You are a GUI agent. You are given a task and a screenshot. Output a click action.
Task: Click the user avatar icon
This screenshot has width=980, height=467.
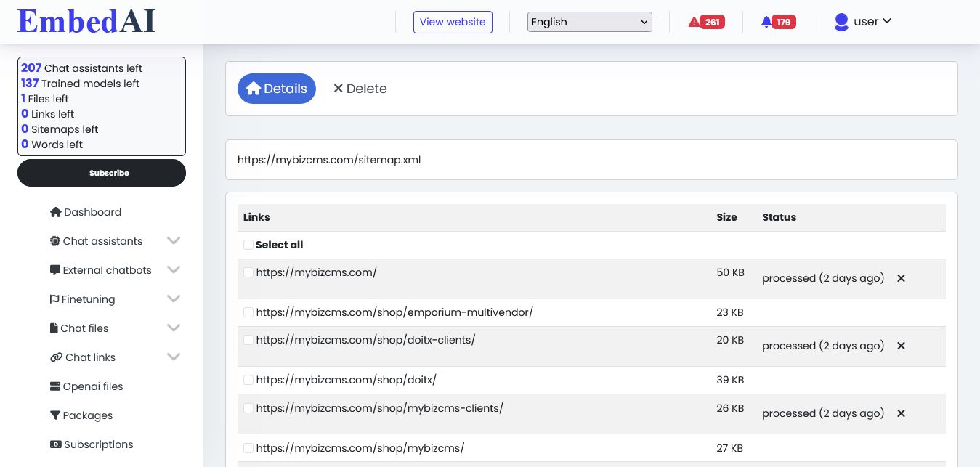point(841,22)
